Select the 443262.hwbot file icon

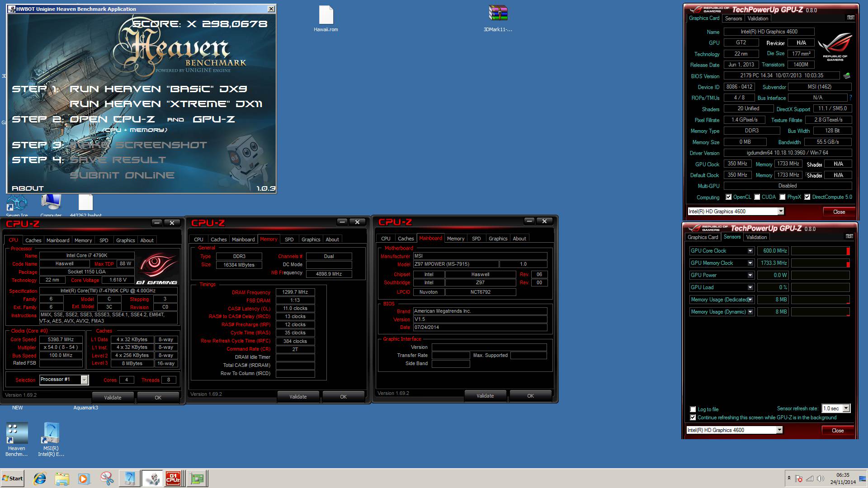coord(85,206)
